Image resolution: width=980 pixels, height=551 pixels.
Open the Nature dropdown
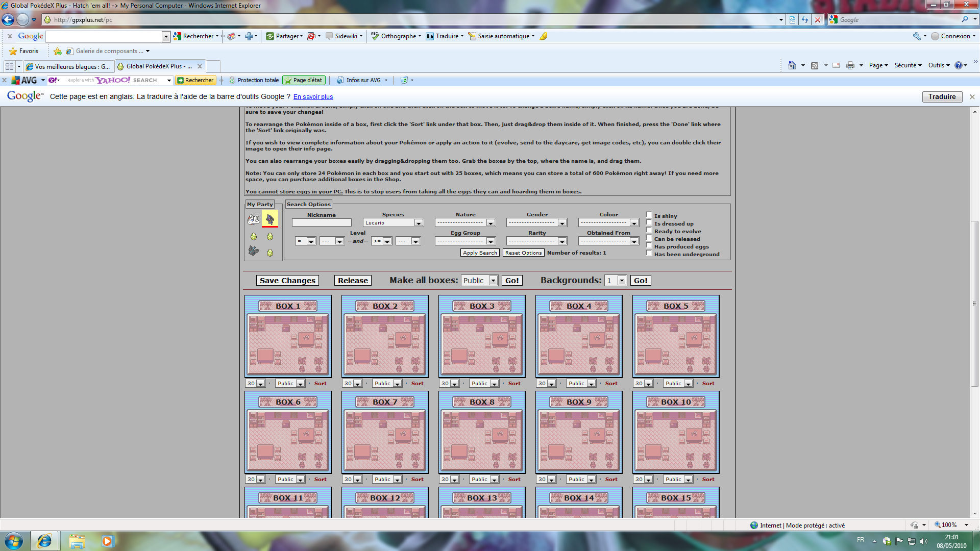[x=465, y=223]
